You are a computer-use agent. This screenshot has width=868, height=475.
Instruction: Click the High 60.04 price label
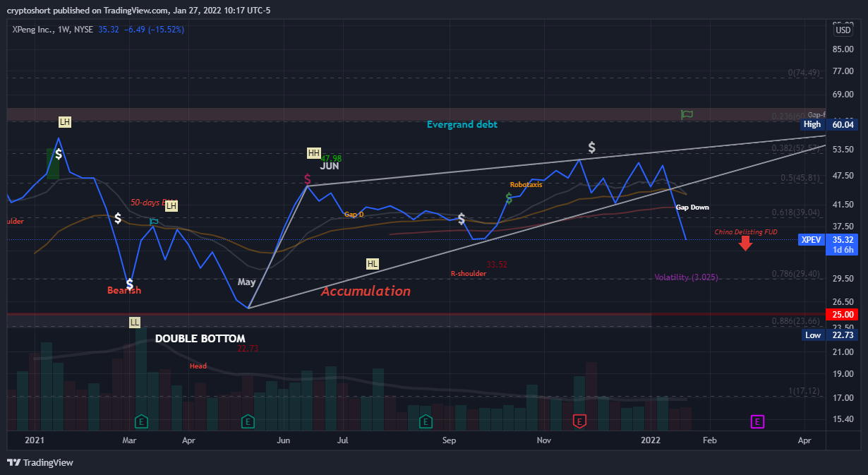[x=830, y=124]
